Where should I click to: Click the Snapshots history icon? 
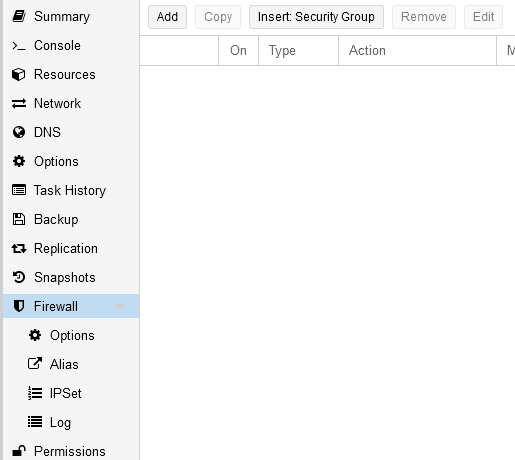tap(19, 277)
